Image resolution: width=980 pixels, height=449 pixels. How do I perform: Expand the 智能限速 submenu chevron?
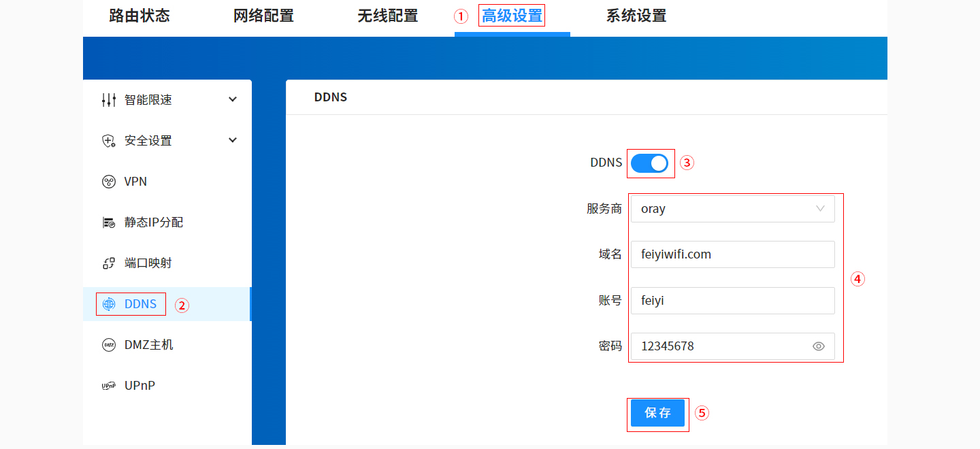[233, 99]
